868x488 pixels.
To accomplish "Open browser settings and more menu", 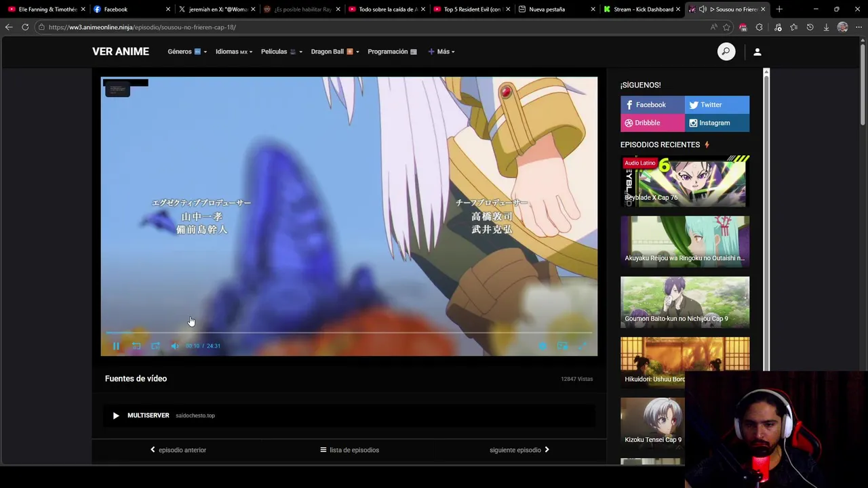I will pyautogui.click(x=859, y=27).
